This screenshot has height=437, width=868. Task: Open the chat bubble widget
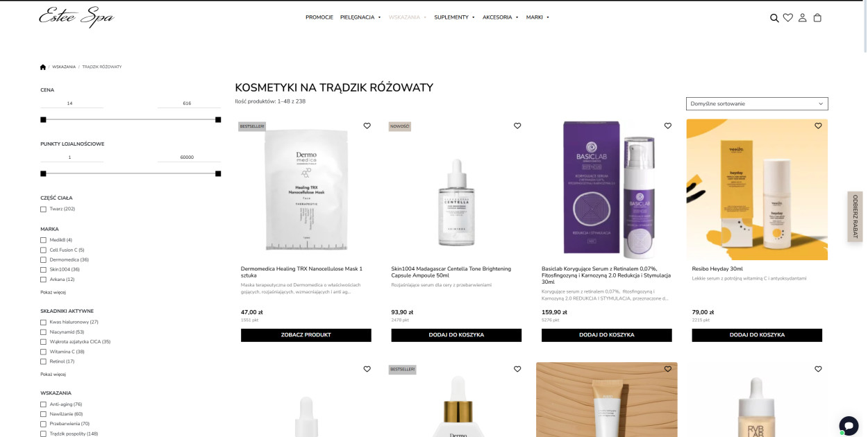849,425
